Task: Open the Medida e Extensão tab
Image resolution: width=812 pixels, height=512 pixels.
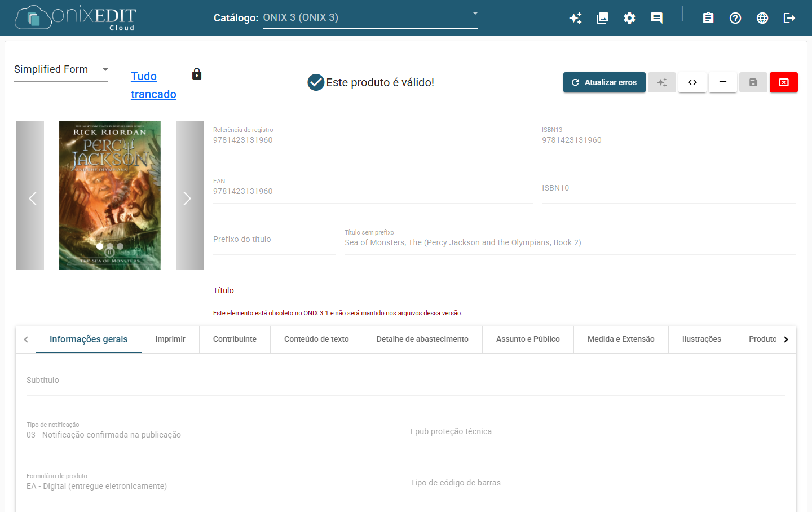Action: point(621,339)
